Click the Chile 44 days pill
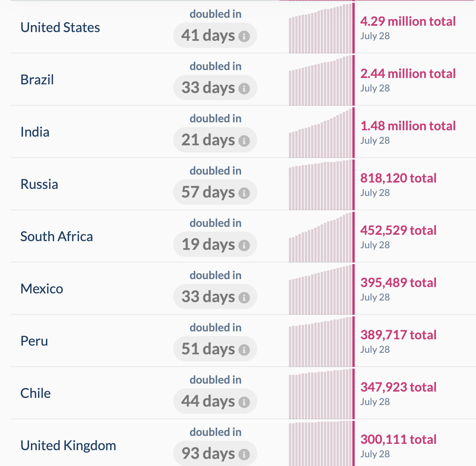The height and width of the screenshot is (466, 476). [x=215, y=401]
